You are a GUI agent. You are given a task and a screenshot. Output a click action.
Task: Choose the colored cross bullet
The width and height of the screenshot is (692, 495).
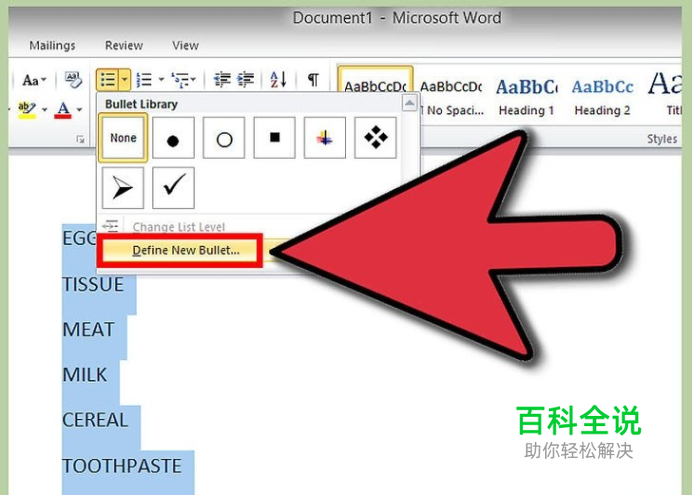click(x=325, y=138)
